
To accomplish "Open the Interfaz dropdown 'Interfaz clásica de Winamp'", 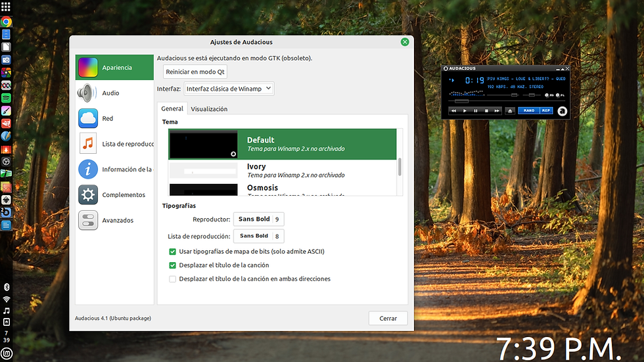I will pos(229,89).
